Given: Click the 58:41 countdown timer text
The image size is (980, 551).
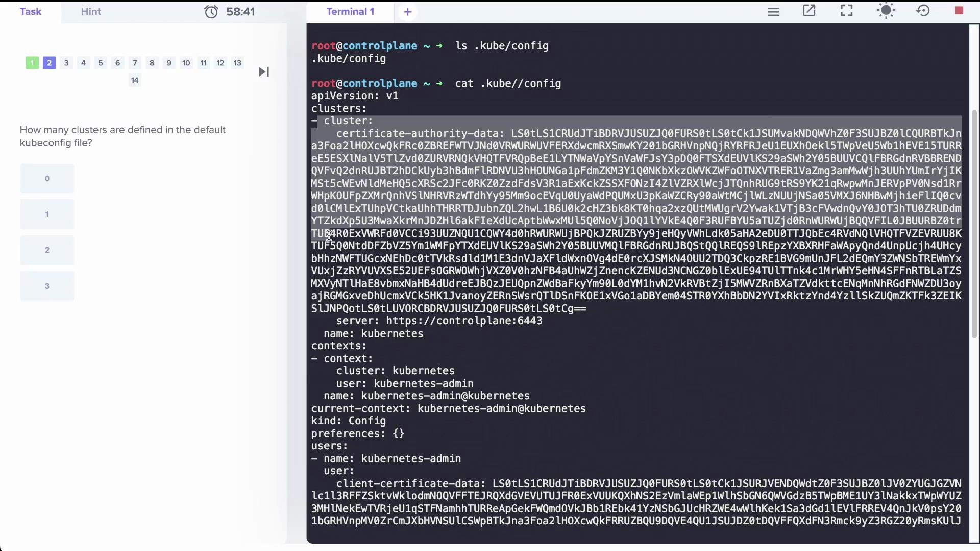Looking at the screenshot, I should pos(240,12).
